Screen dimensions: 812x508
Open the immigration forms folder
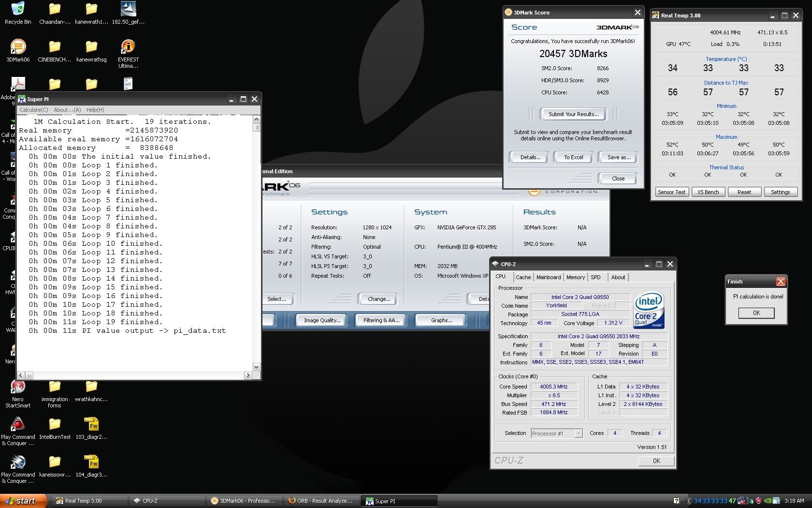pyautogui.click(x=55, y=387)
